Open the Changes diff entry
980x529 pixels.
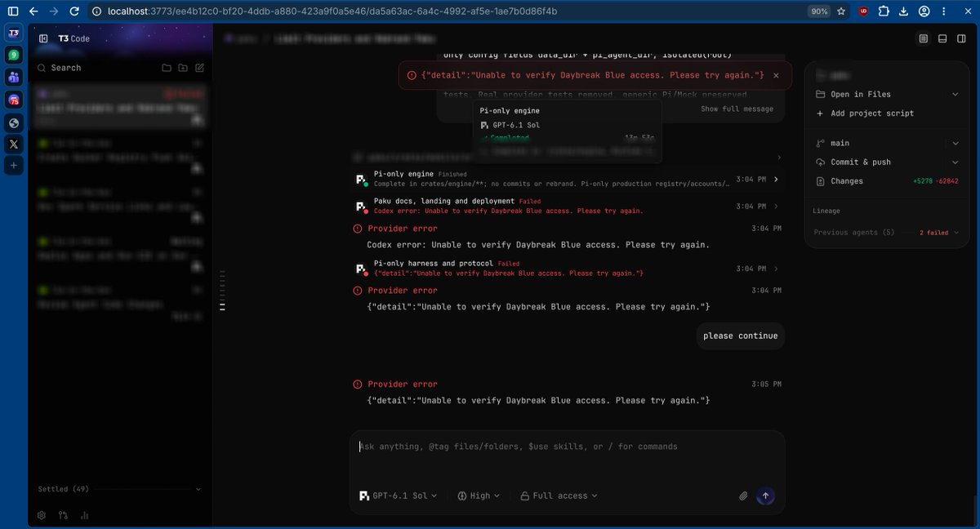[887, 181]
